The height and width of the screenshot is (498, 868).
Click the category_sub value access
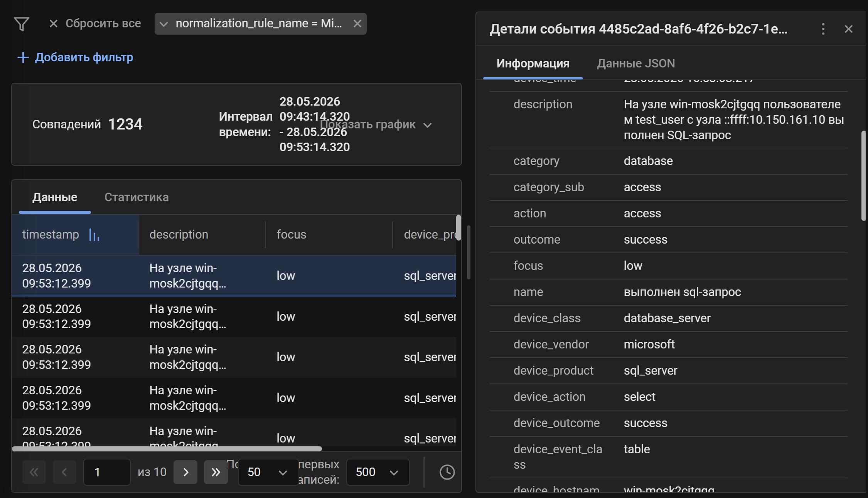tap(642, 187)
